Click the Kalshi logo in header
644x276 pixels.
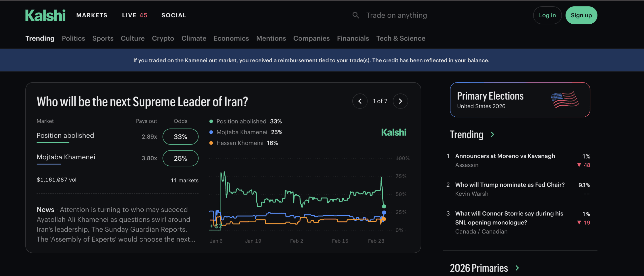coord(45,15)
